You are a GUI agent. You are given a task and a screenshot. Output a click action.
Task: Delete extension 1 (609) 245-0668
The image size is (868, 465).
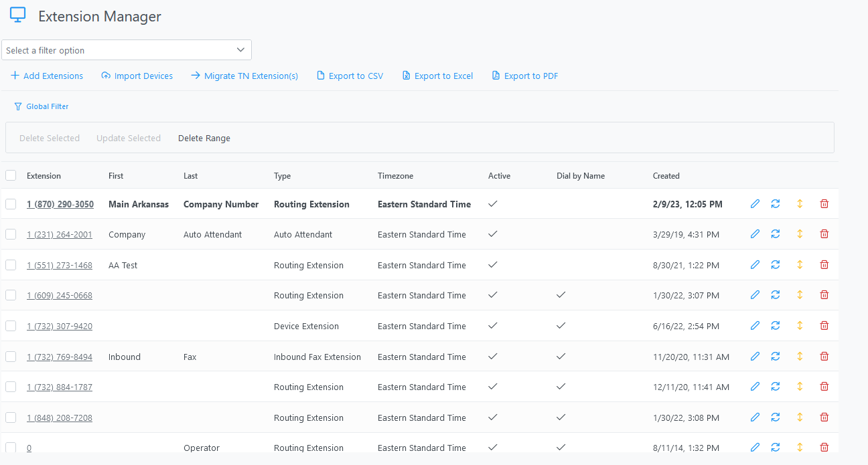824,295
